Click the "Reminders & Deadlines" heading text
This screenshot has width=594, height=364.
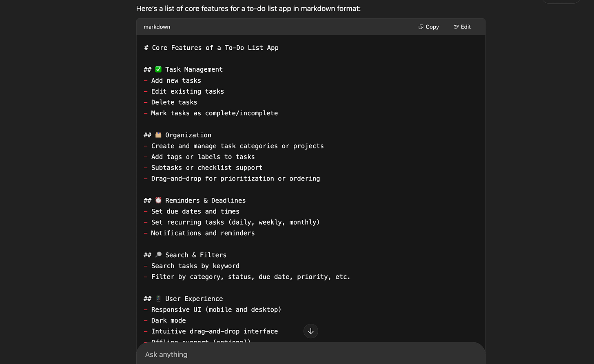pos(205,200)
